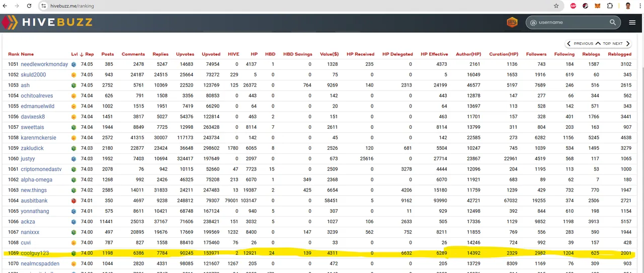
Task: Open new.things profile link
Action: pyautogui.click(x=34, y=190)
